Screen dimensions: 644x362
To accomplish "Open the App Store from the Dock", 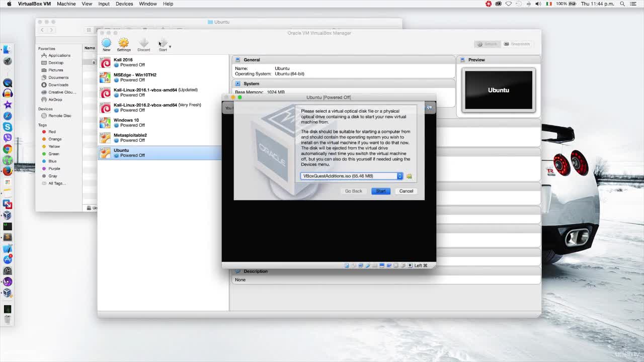I will (x=8, y=259).
